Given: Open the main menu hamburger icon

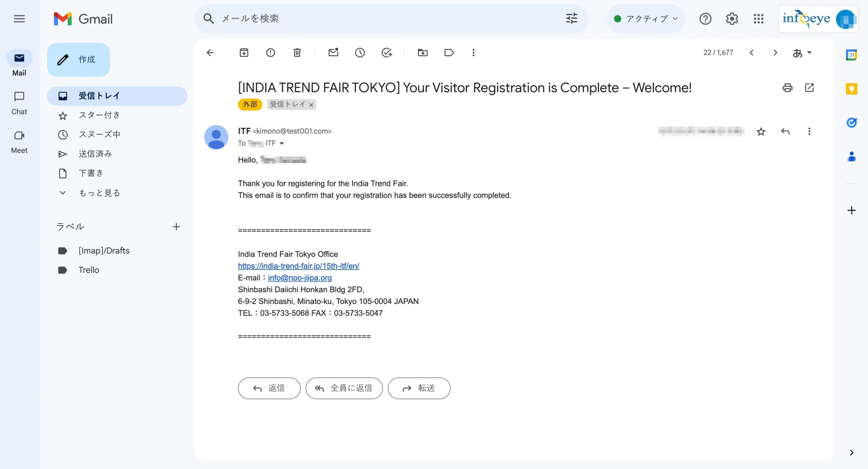Looking at the screenshot, I should [19, 19].
